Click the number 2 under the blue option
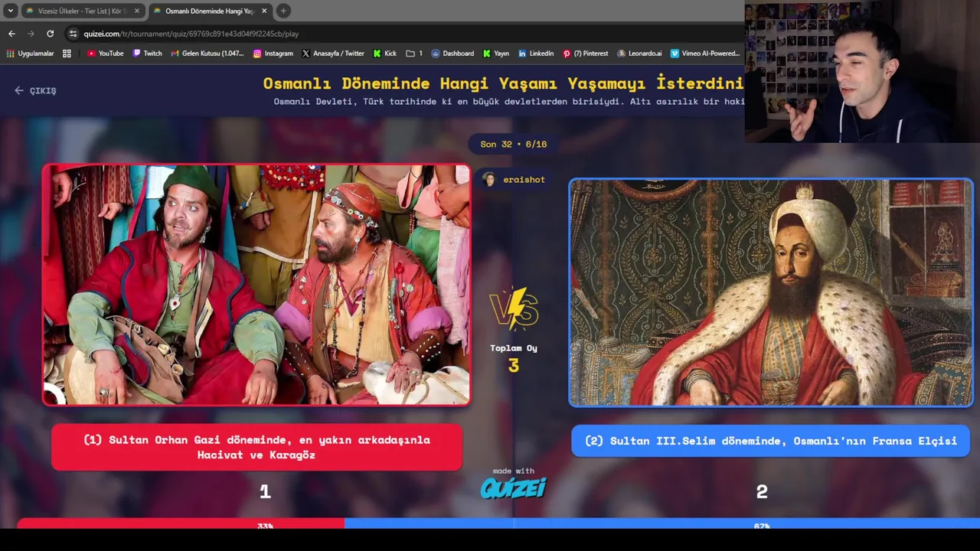980x551 pixels. point(762,492)
